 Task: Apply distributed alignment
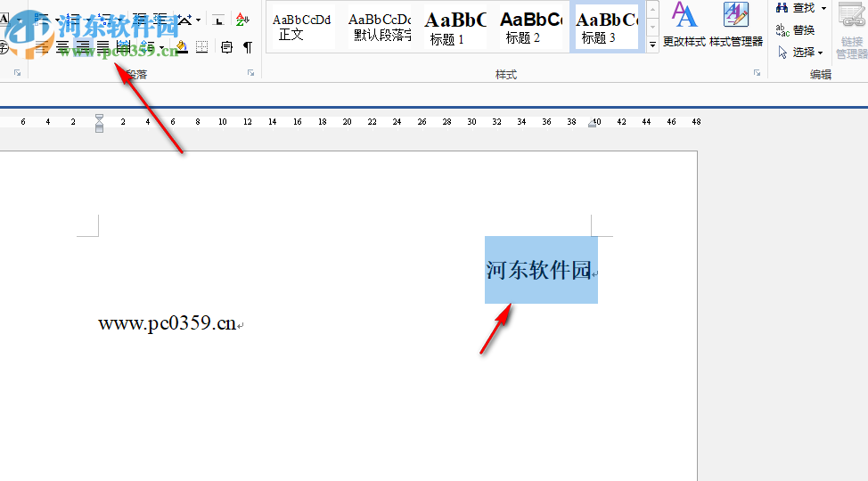click(124, 47)
